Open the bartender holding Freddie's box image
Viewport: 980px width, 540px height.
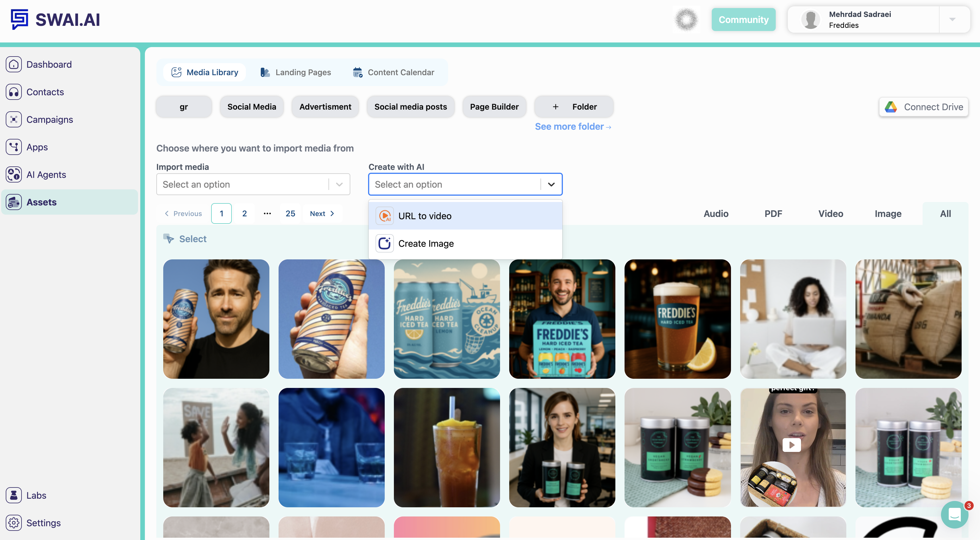(x=562, y=319)
